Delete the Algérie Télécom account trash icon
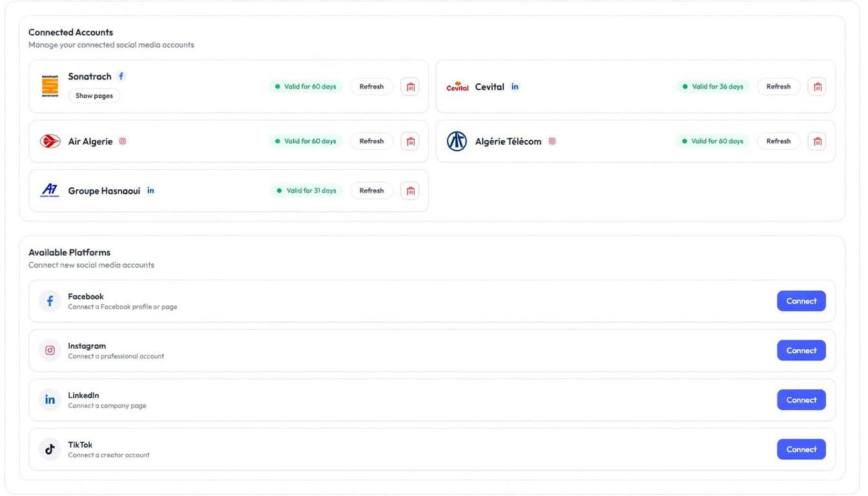868x496 pixels. pyautogui.click(x=817, y=141)
